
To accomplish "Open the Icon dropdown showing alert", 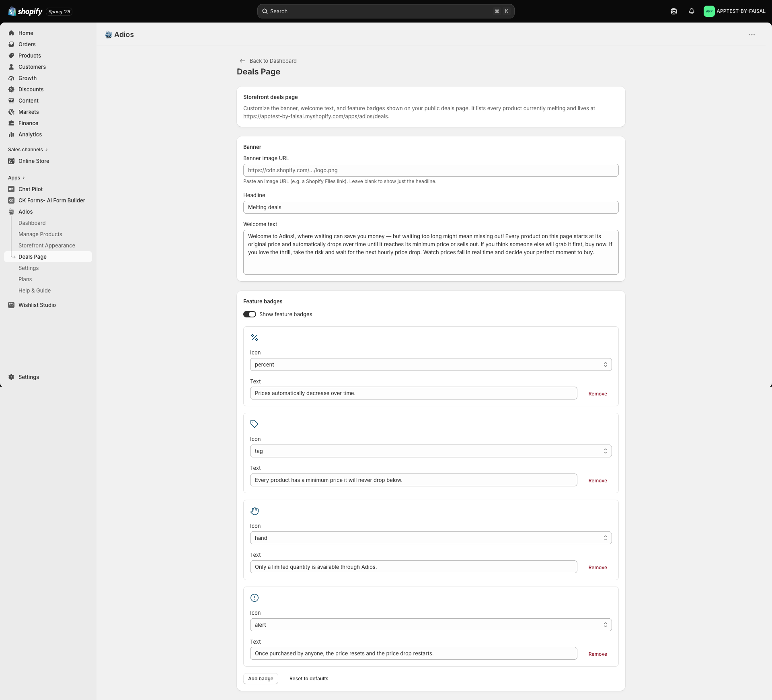I will 431,625.
